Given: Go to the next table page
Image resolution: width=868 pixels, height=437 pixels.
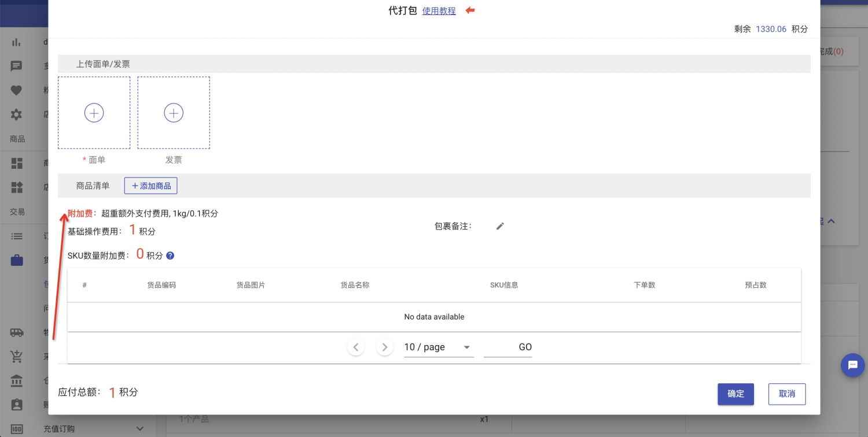Looking at the screenshot, I should coord(385,347).
